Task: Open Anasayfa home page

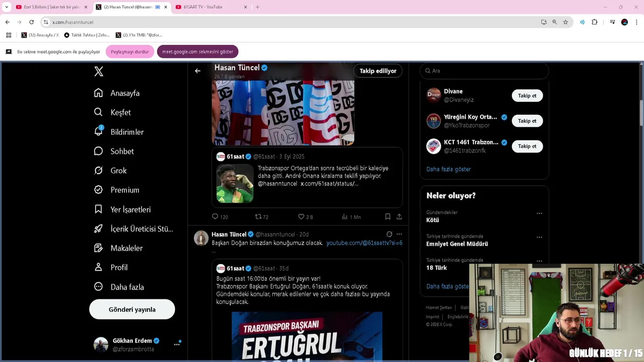Action: tap(117, 93)
